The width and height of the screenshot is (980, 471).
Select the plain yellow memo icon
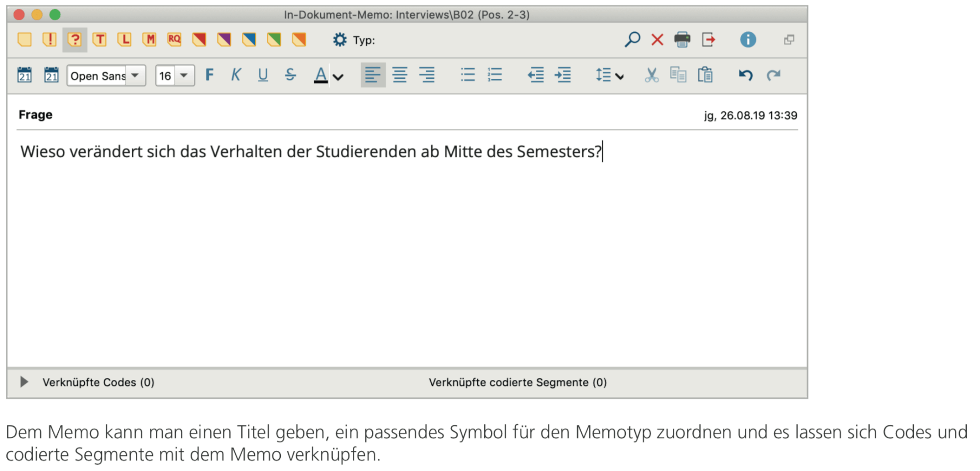pos(24,40)
